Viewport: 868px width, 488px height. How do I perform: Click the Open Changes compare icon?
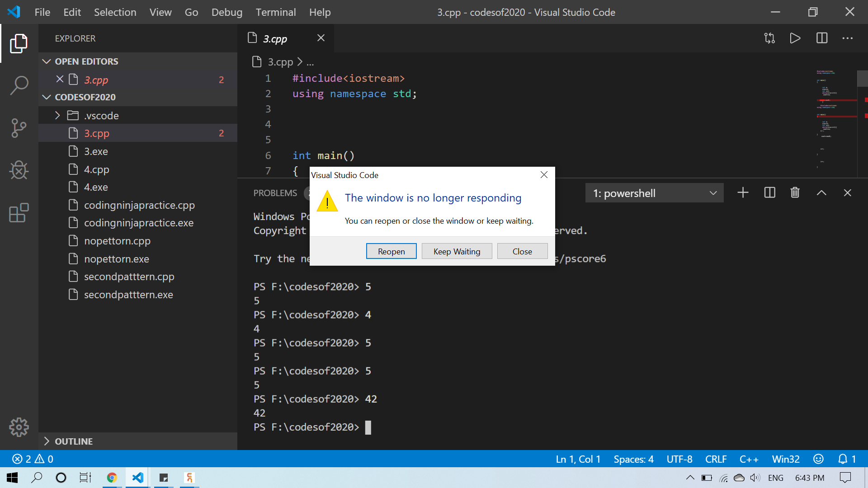[769, 38]
